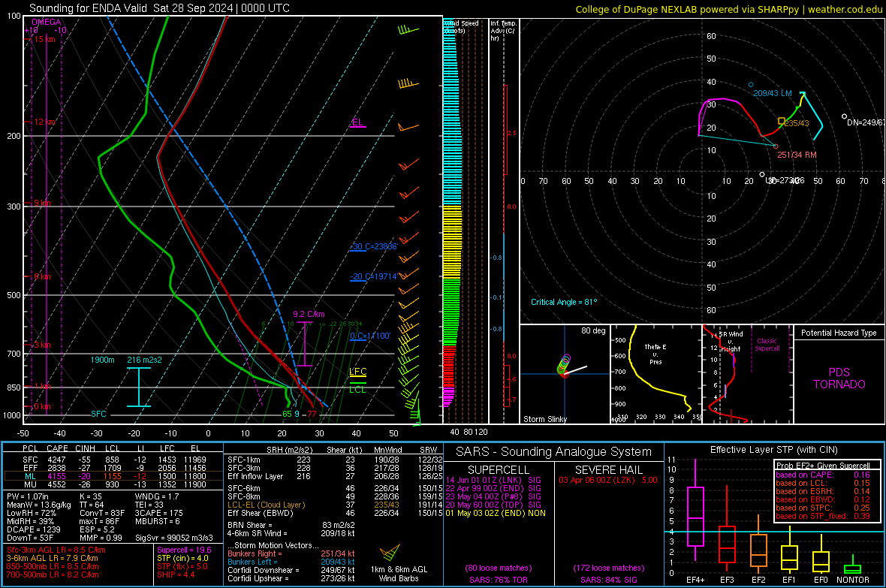Viewport: 886px width, 588px height.
Task: Click the 15 km height marker
Action: click(44, 39)
